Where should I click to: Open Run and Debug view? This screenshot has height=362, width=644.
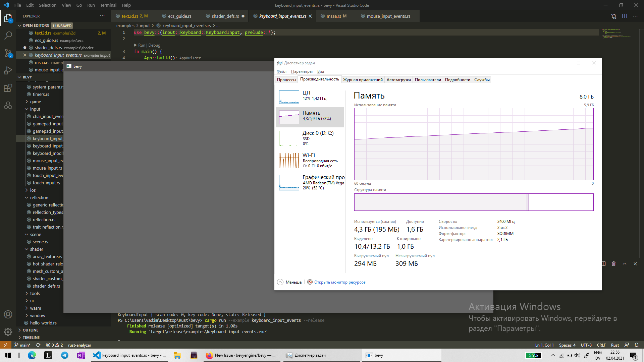tap(8, 70)
